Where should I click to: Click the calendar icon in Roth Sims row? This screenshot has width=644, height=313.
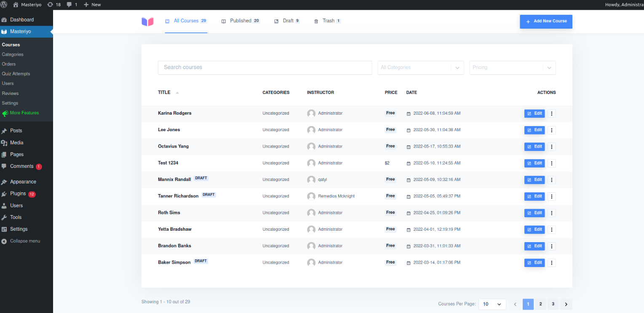pos(408,213)
